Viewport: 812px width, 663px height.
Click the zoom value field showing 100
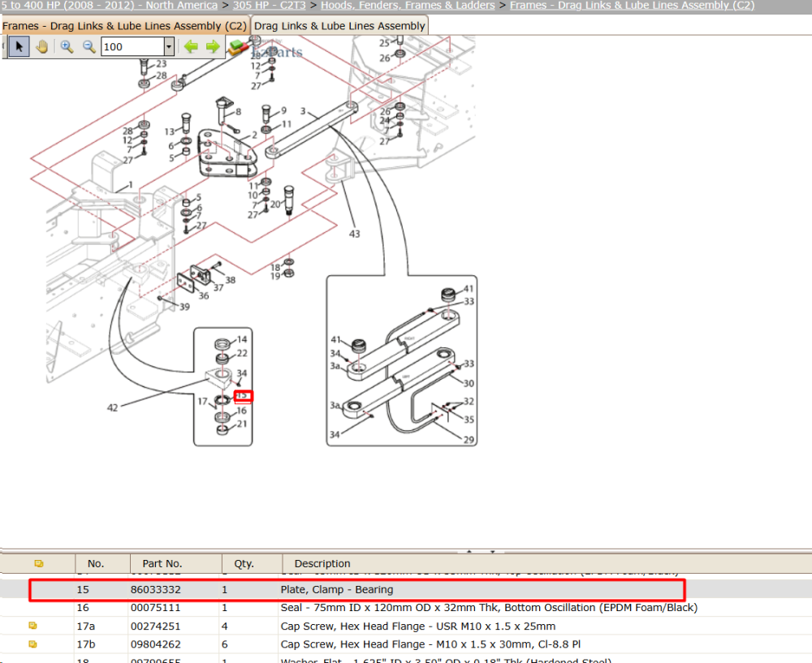pyautogui.click(x=132, y=47)
